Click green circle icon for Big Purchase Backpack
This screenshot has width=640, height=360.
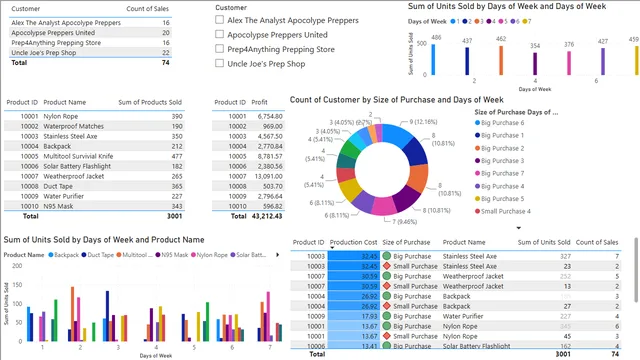point(387,296)
